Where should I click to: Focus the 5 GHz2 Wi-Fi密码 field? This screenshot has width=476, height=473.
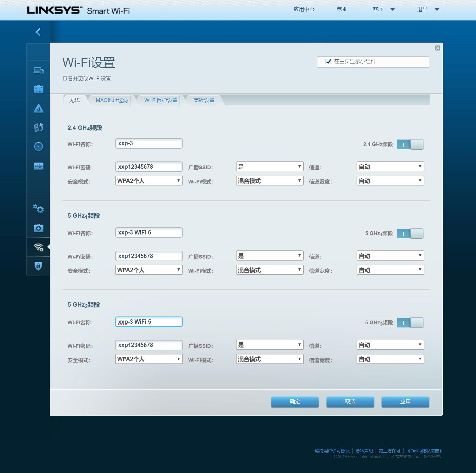coord(149,345)
